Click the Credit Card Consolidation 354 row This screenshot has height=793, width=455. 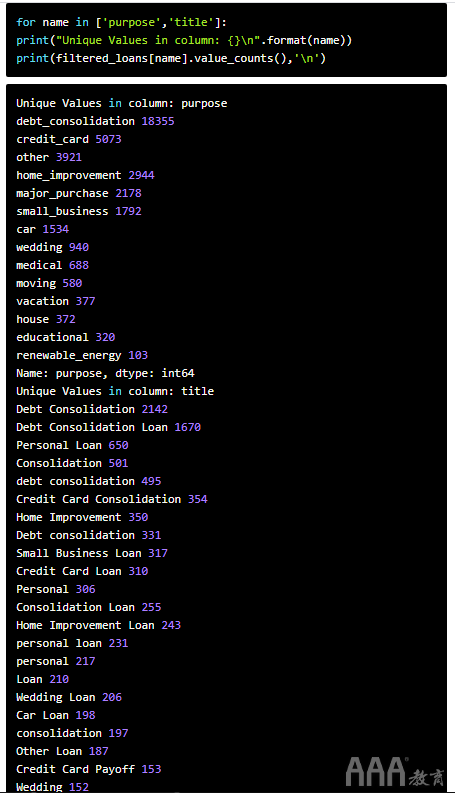coord(112,499)
